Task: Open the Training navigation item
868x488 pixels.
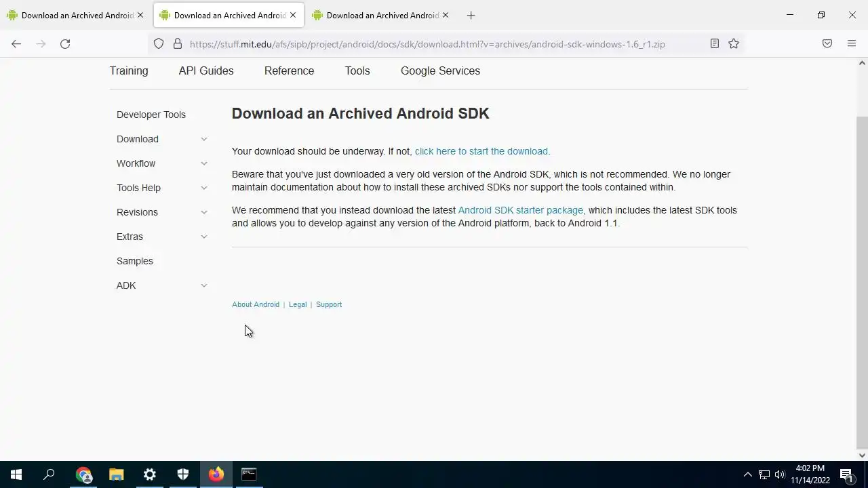Action: coord(129,70)
